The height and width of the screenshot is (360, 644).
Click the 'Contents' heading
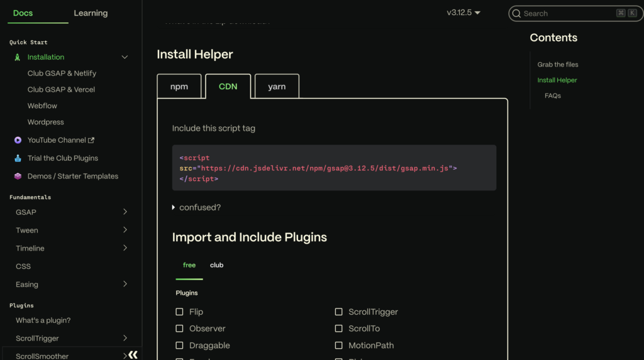[553, 38]
